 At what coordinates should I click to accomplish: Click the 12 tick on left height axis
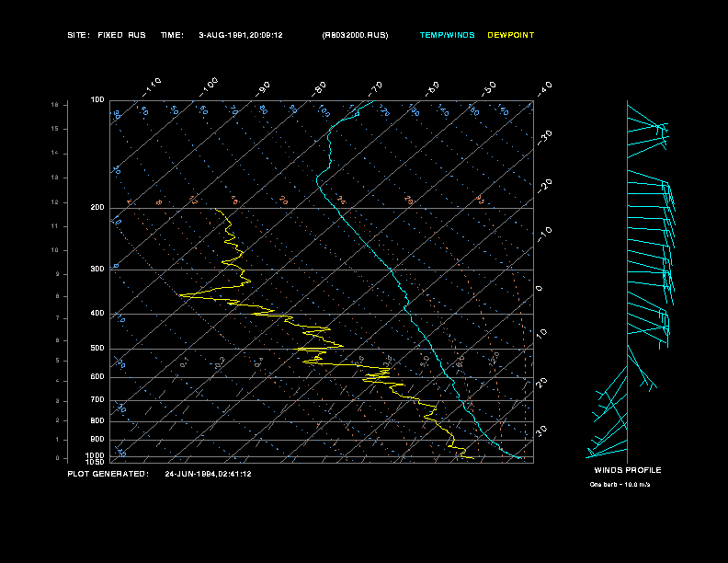pyautogui.click(x=55, y=202)
